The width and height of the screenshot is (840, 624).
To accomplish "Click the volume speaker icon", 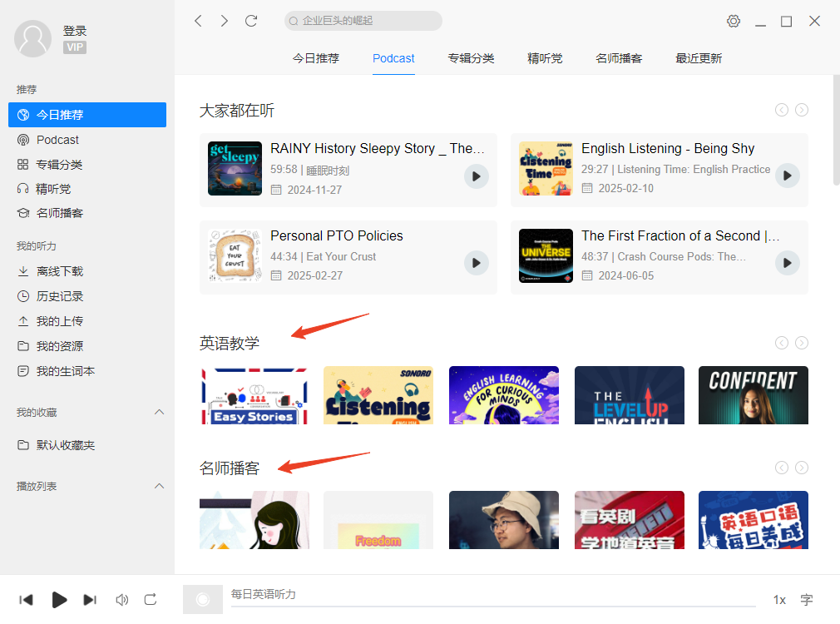I will click(x=122, y=599).
